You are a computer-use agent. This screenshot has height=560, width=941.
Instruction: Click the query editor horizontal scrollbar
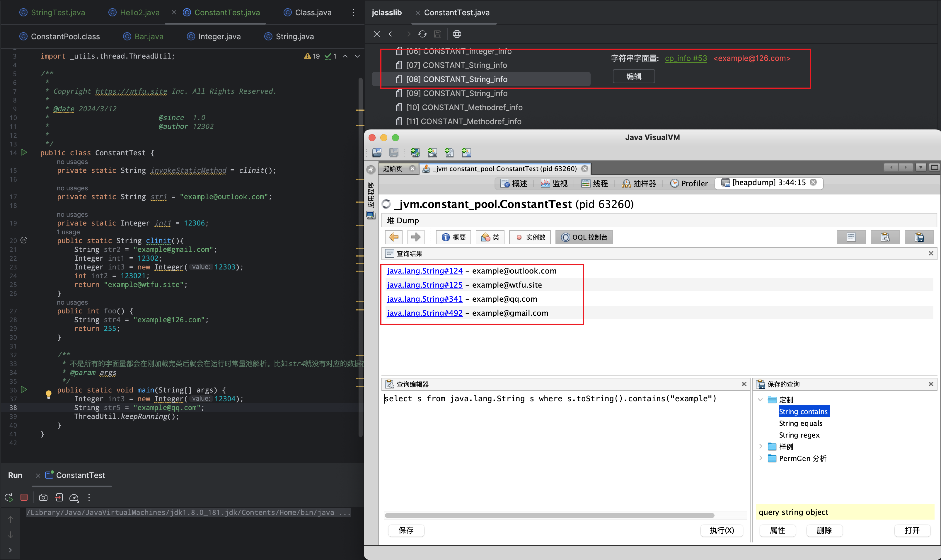(549, 515)
